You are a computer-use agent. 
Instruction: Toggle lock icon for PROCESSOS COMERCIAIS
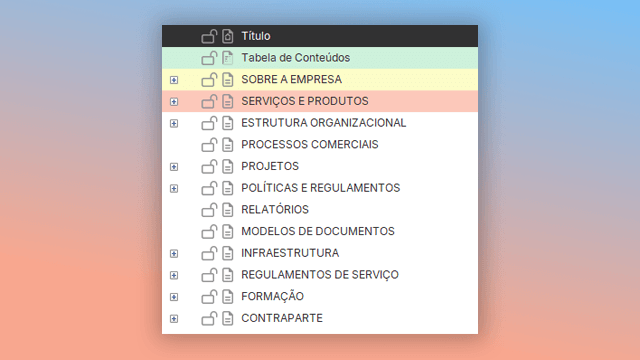coord(209,144)
